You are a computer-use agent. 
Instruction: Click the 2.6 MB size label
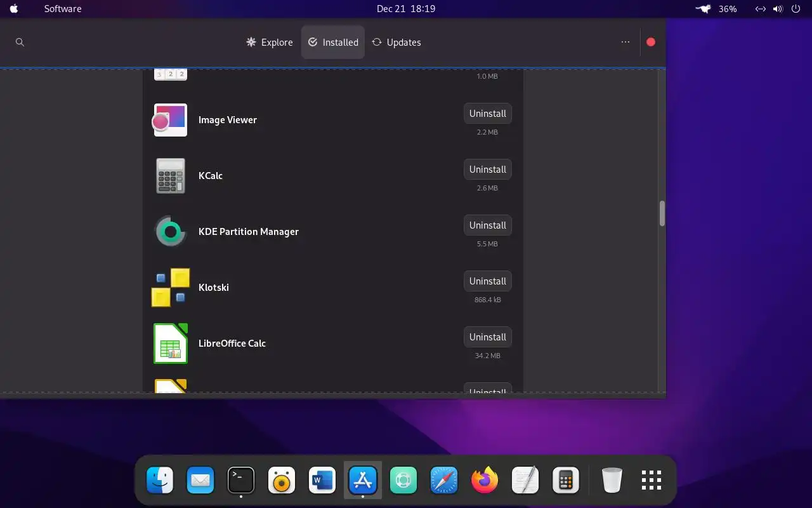(x=488, y=188)
